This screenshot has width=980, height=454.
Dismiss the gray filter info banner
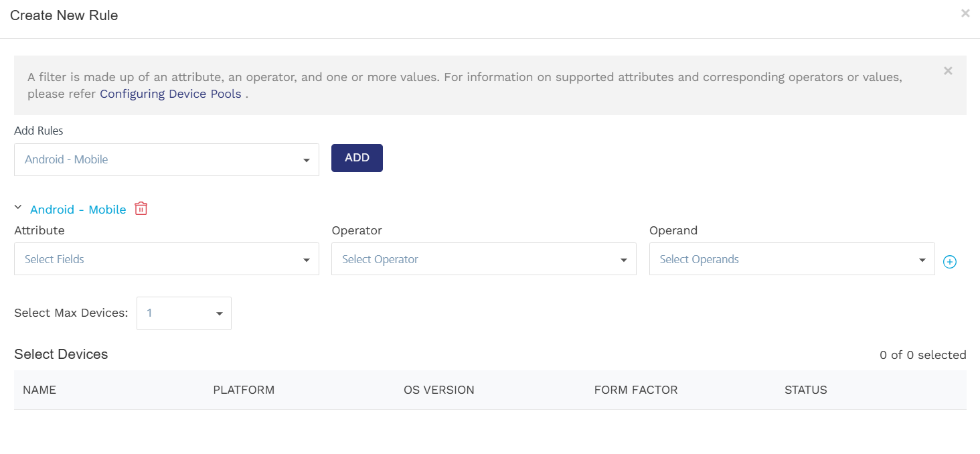947,71
